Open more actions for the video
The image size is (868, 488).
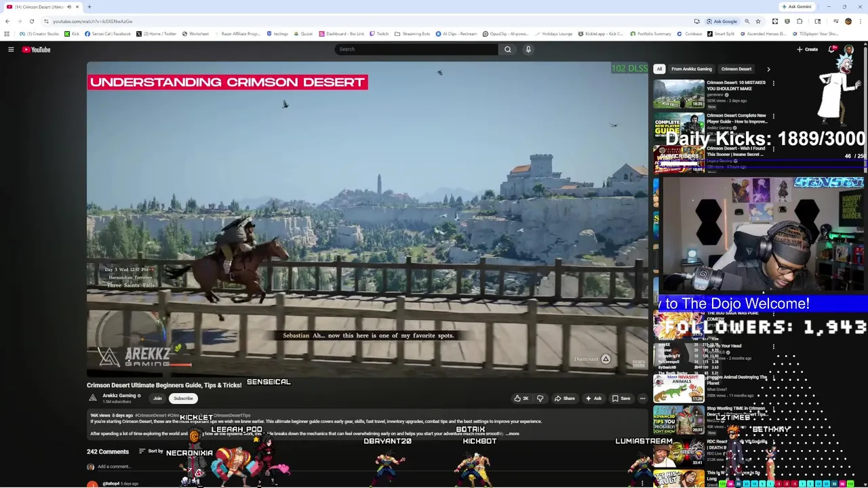click(642, 399)
